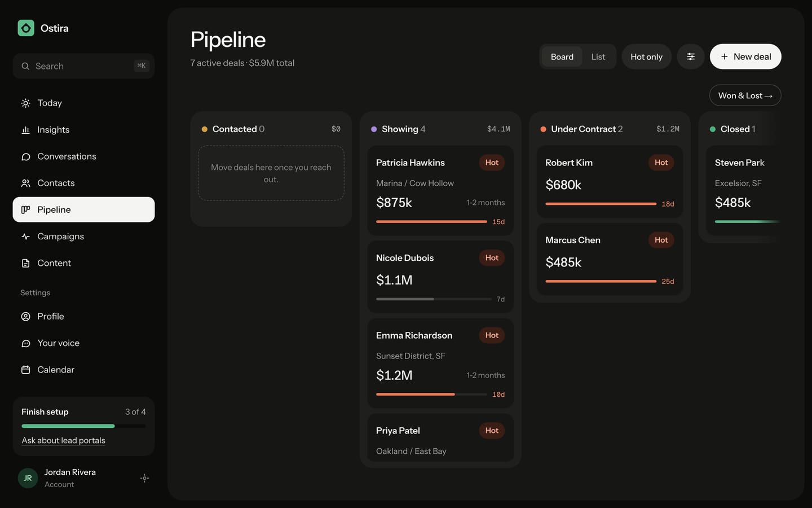The height and width of the screenshot is (508, 812).
Task: Go to Insights in the sidebar
Action: point(83,130)
